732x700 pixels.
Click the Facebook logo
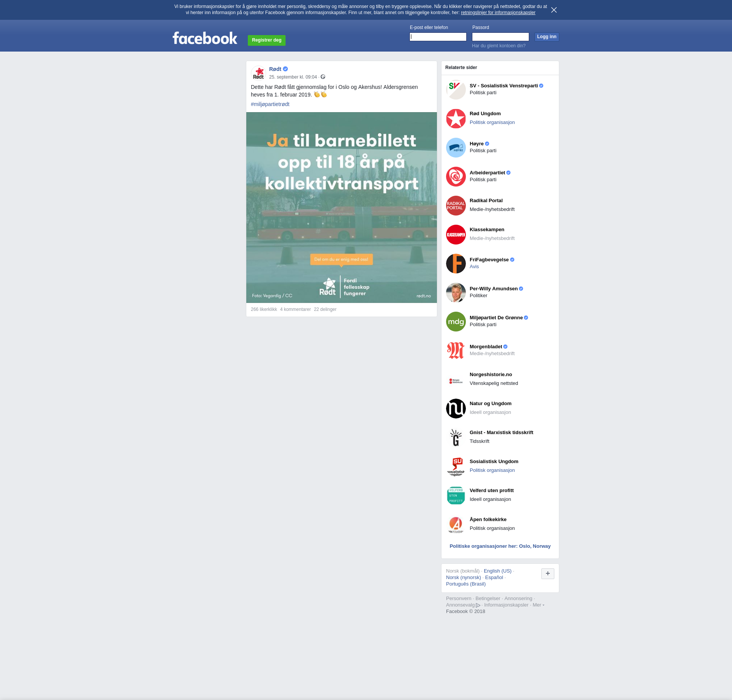point(205,38)
